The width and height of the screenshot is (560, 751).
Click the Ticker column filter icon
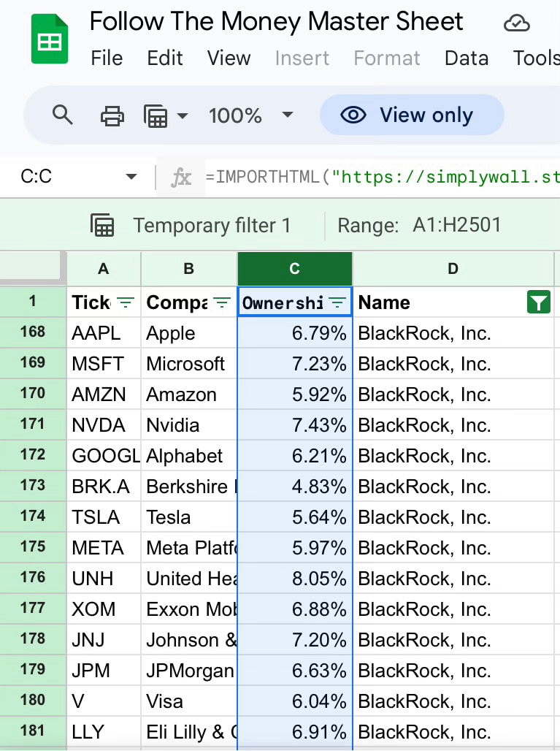[126, 302]
